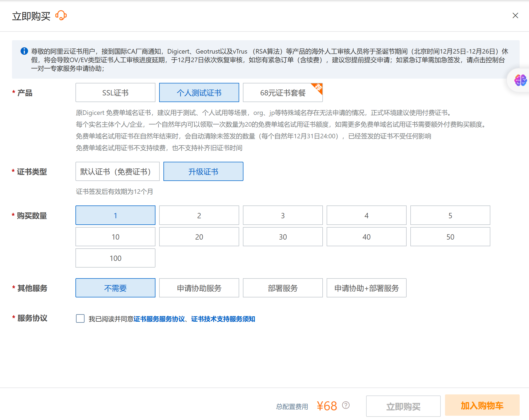Open the 证书技术支持服务须知 link
This screenshot has height=420, width=529.
(x=223, y=319)
